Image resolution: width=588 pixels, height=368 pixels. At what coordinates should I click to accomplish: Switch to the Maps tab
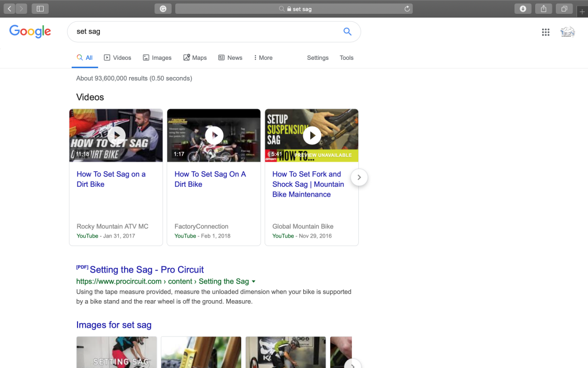[x=195, y=58]
